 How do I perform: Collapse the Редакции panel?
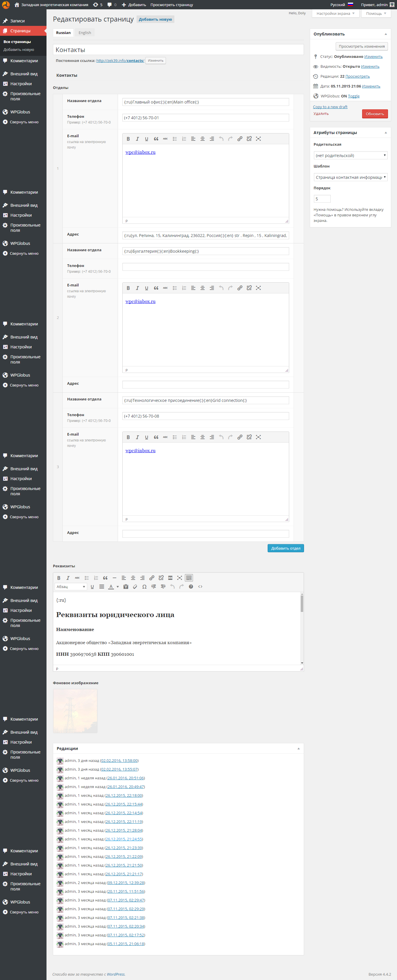click(298, 749)
